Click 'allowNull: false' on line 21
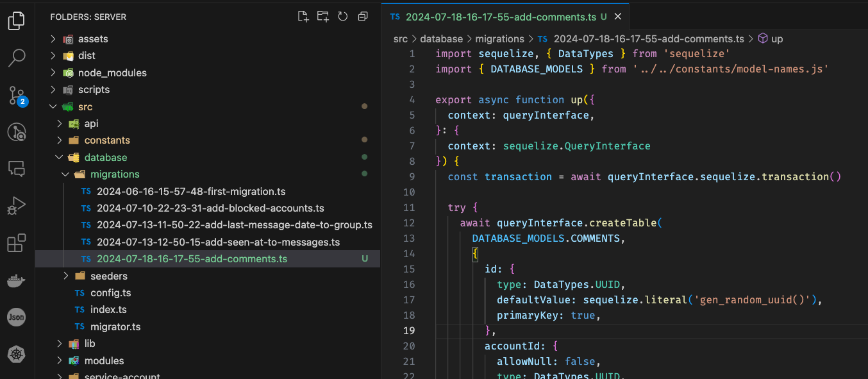 (x=546, y=362)
